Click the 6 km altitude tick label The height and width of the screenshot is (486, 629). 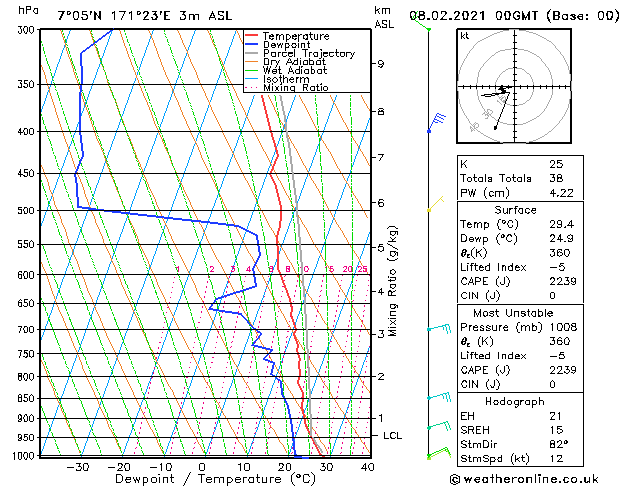click(x=381, y=203)
